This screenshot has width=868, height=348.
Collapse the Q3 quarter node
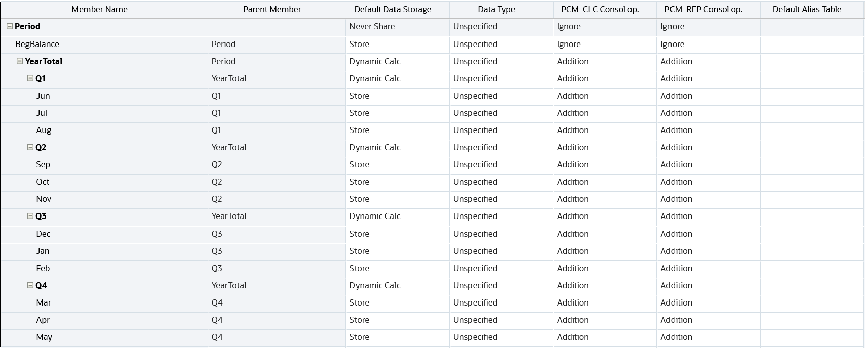point(30,216)
